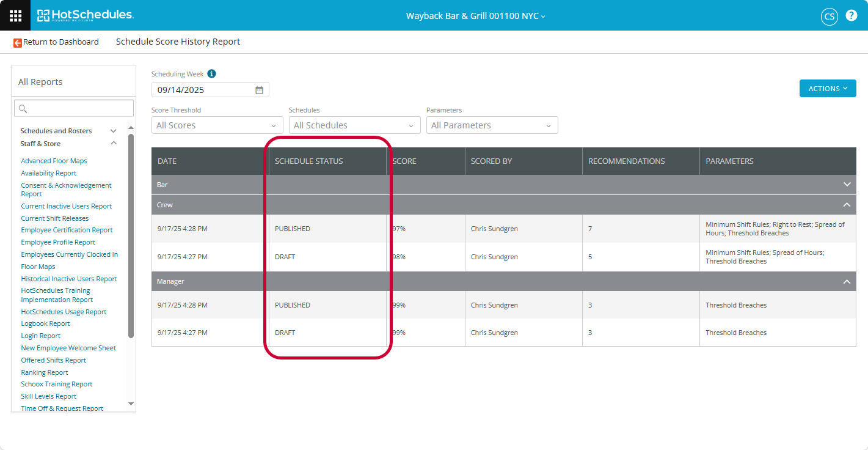The width and height of the screenshot is (868, 450).
Task: Open the Login Report
Action: tap(41, 336)
